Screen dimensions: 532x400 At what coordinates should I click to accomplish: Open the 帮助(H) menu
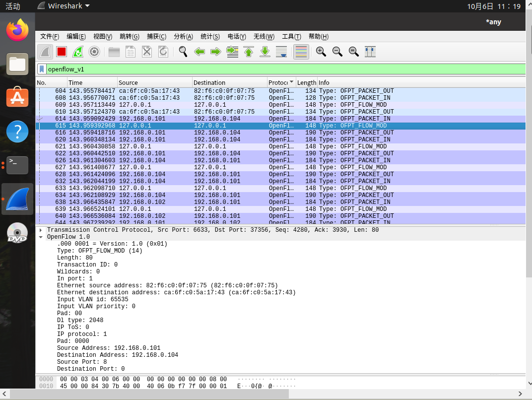(318, 37)
